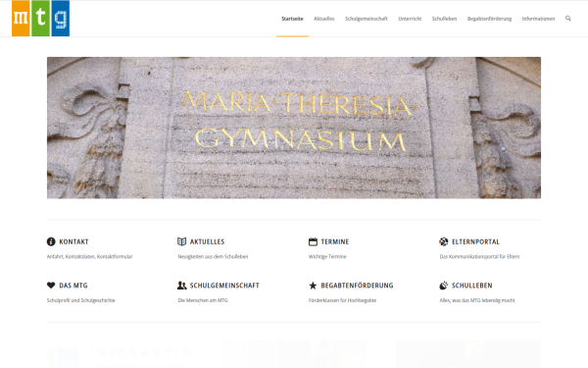
Task: Follow the KONTAKT heading link
Action: pyautogui.click(x=73, y=241)
